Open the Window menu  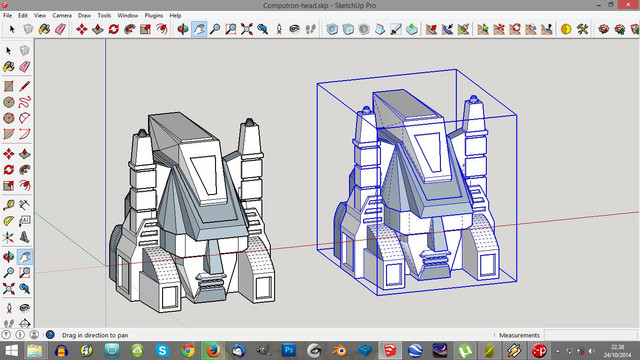pyautogui.click(x=128, y=16)
